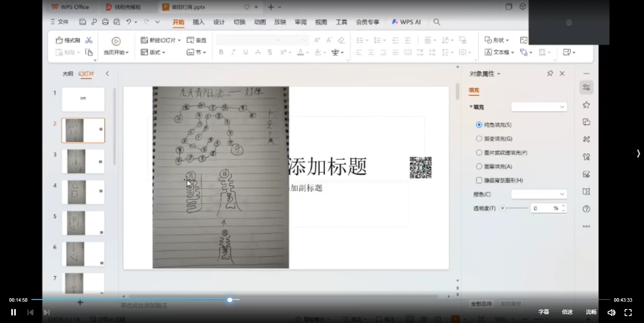The image size is (644, 323).
Task: Click the transparency (透明度) slider
Action: click(x=514, y=208)
